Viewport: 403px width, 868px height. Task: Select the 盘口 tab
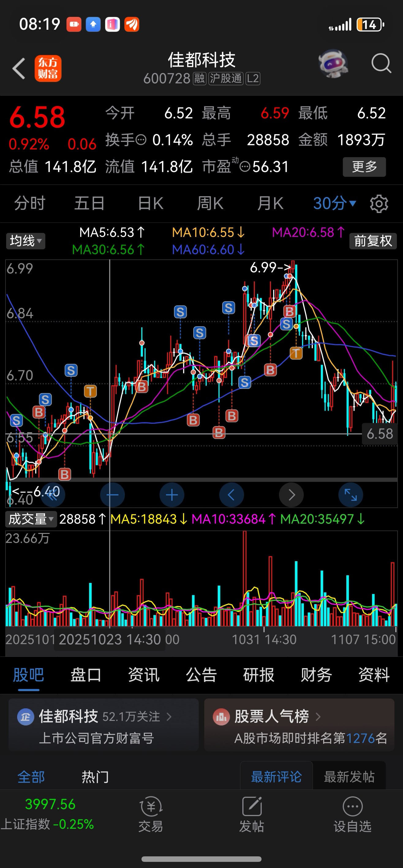click(86, 675)
